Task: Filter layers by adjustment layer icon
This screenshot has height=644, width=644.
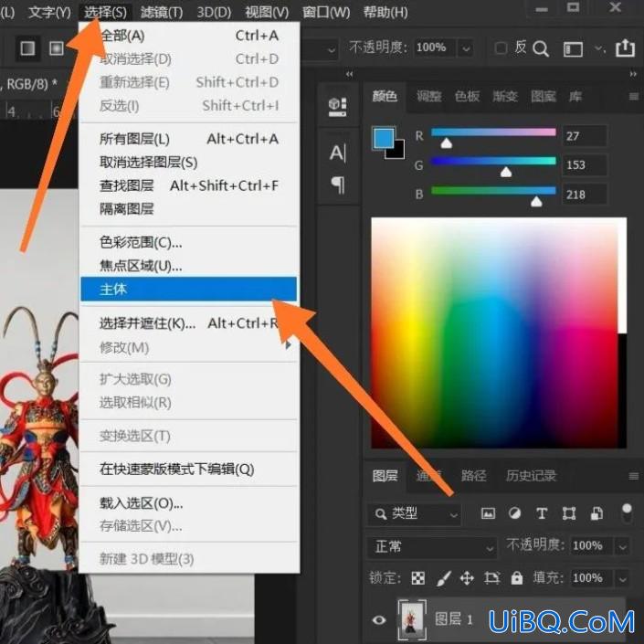Action: pos(514,513)
